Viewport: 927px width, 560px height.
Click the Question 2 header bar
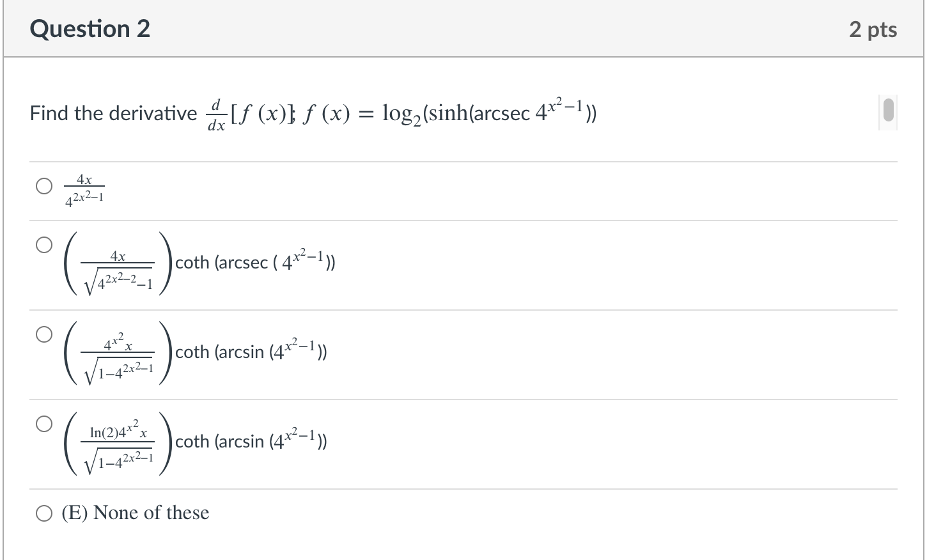(90, 28)
